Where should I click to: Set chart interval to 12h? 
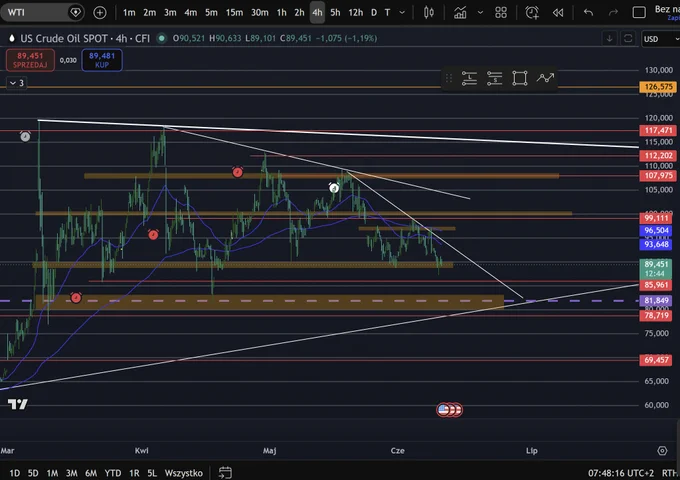356,13
